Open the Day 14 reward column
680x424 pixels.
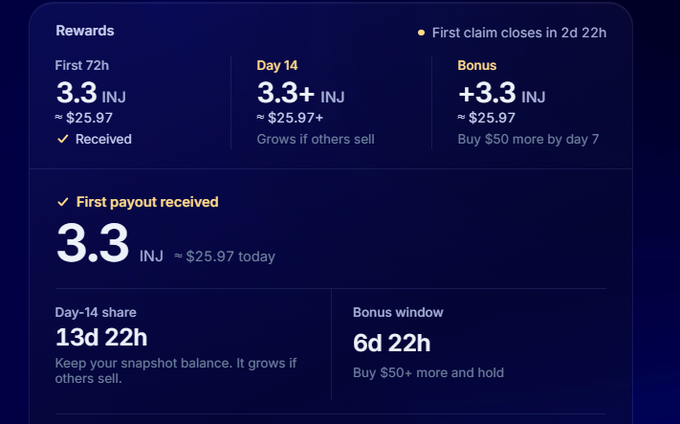(330, 102)
